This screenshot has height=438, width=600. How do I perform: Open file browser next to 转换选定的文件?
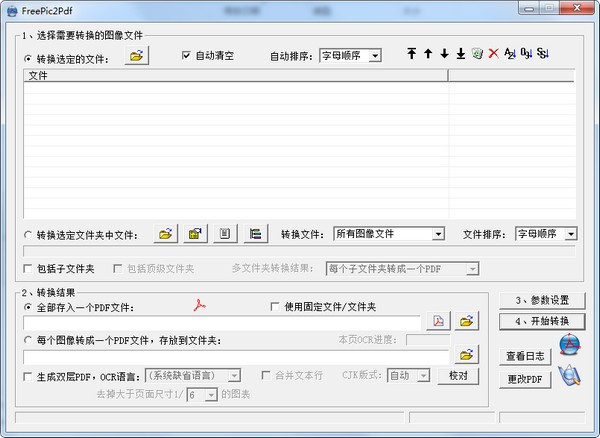(137, 57)
